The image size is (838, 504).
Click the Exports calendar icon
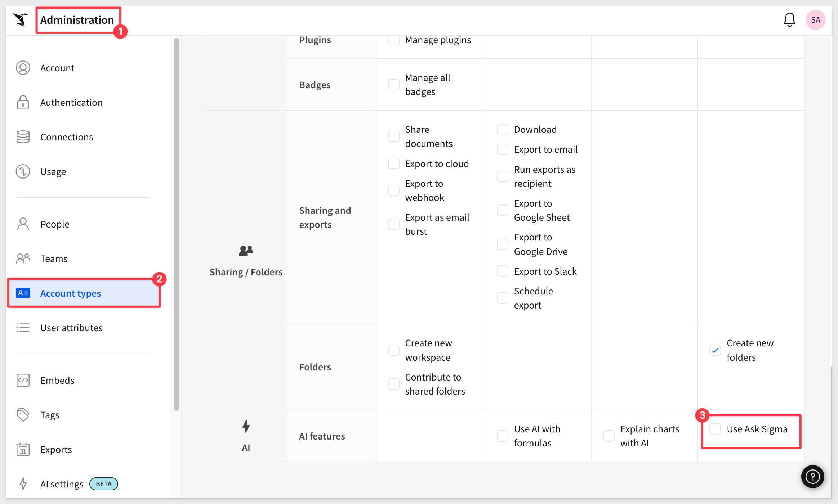pyautogui.click(x=23, y=449)
